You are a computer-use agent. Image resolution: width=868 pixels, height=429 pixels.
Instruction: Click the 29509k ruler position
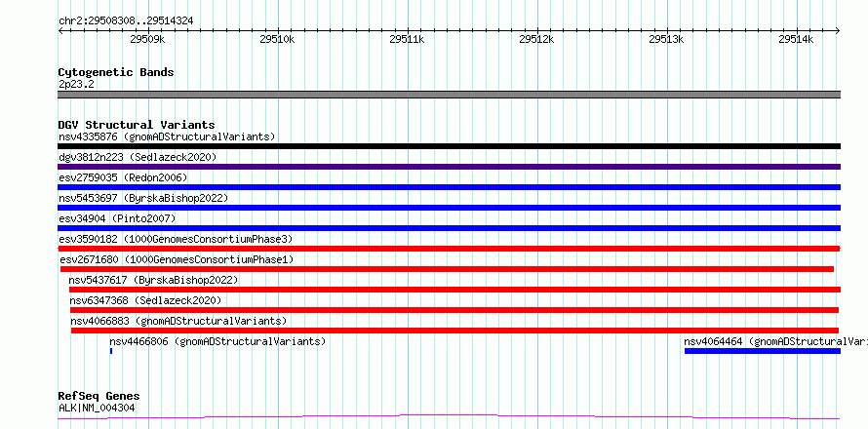148,39
